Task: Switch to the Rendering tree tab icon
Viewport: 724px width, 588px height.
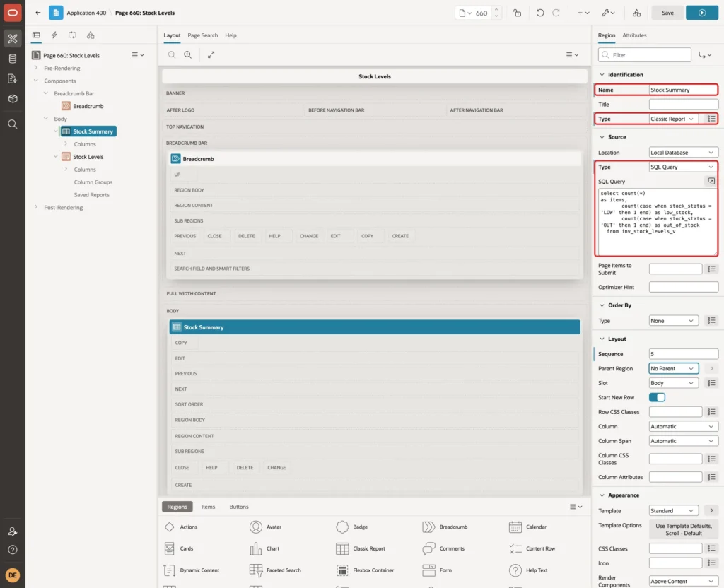Action: coord(36,35)
